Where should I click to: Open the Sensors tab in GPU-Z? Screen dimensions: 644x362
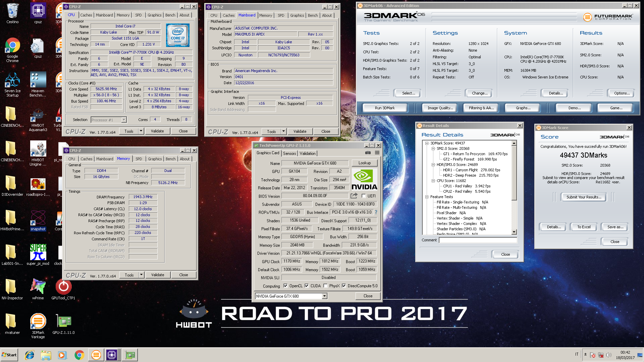[289, 154]
